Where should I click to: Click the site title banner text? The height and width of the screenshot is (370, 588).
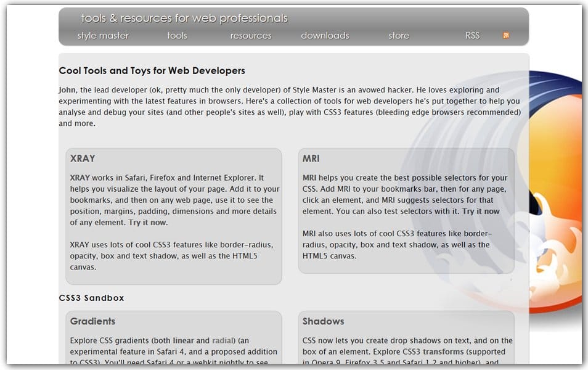[x=184, y=18]
